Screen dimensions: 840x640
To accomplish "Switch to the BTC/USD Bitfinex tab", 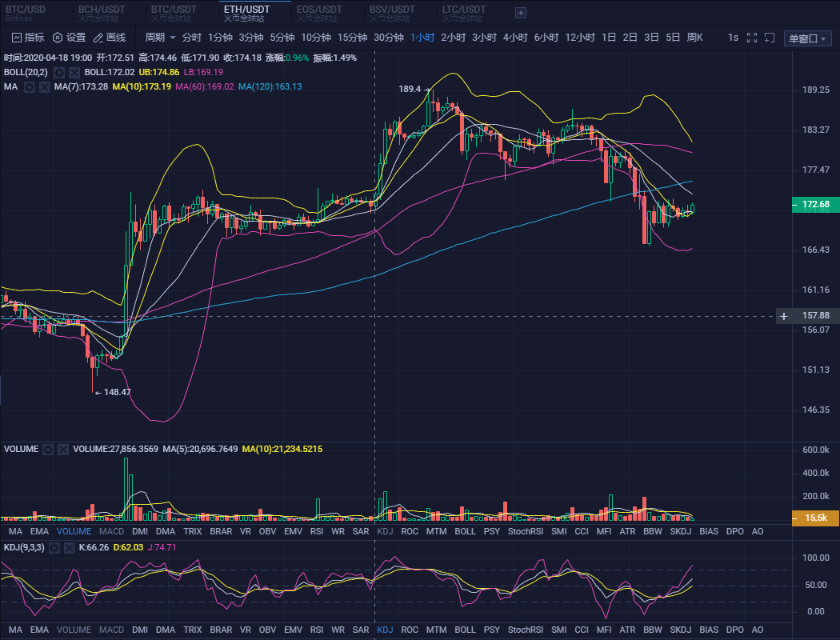I will click(x=24, y=13).
